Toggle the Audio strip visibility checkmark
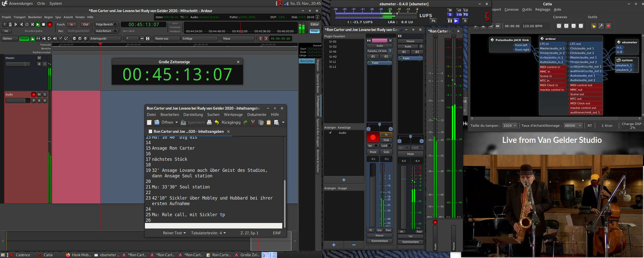This screenshot has height=258, width=644. coord(331,133)
